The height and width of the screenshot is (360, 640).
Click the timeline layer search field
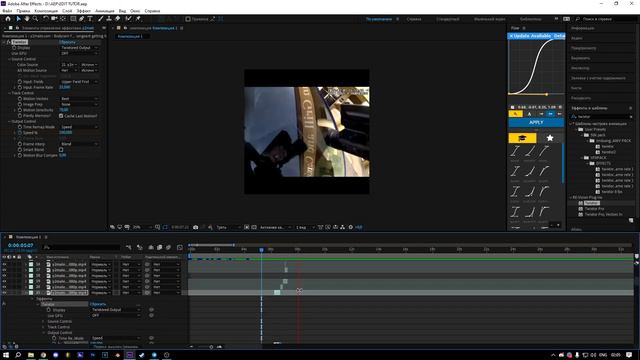click(82, 247)
